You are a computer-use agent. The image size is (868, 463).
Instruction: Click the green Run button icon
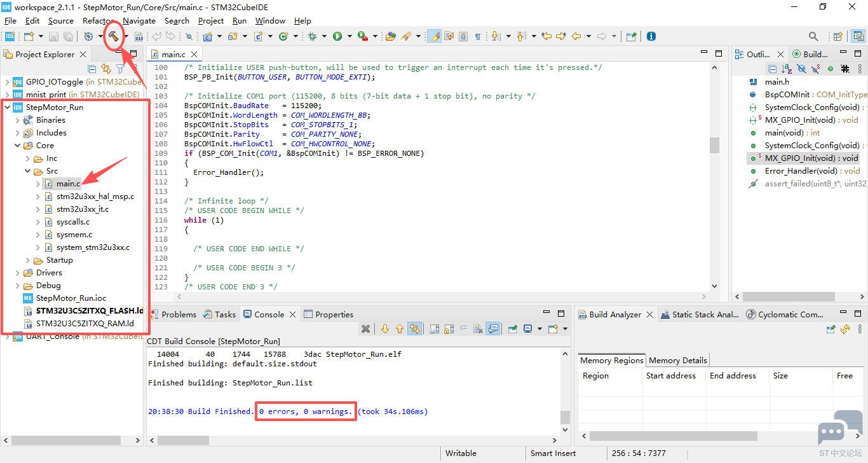pos(337,36)
